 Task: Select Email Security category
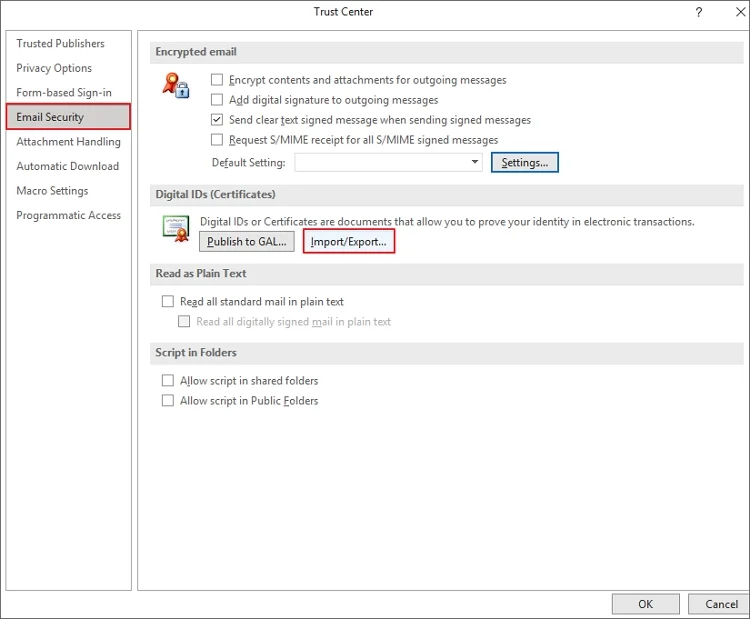pos(68,117)
